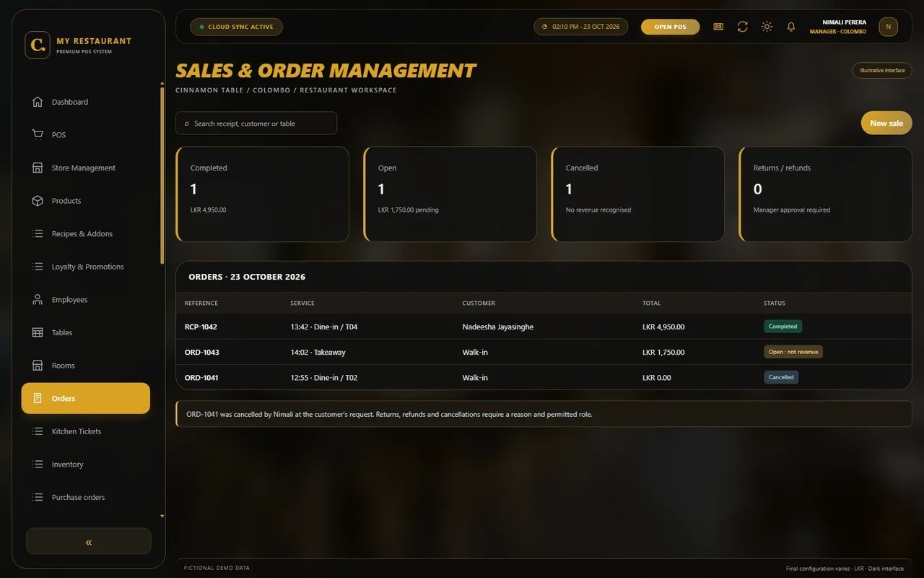Select order reference ORD-1043

202,352
